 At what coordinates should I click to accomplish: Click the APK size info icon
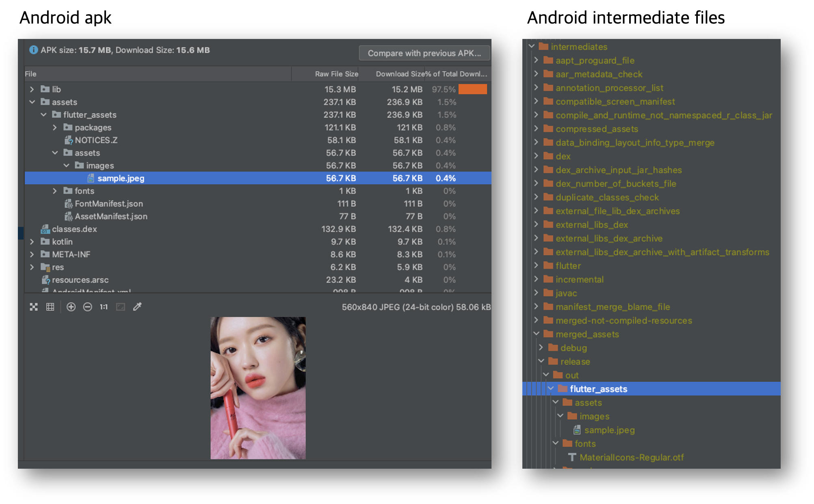point(33,50)
